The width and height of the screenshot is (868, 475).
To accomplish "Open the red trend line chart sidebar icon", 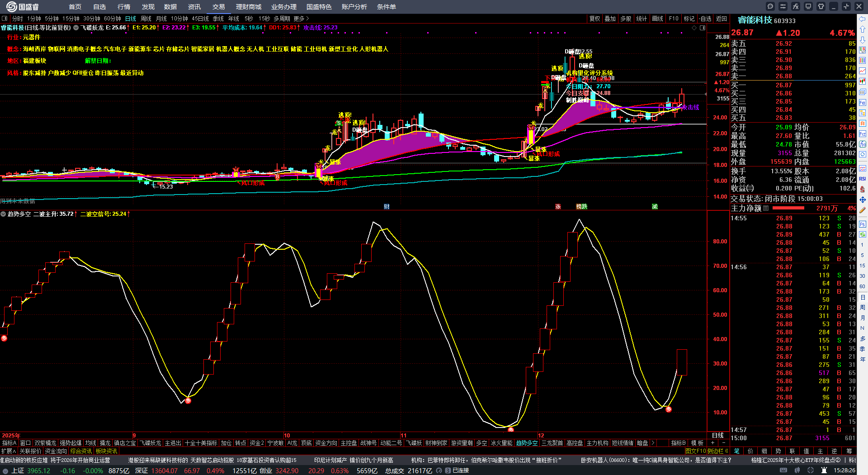I will click(x=863, y=71).
